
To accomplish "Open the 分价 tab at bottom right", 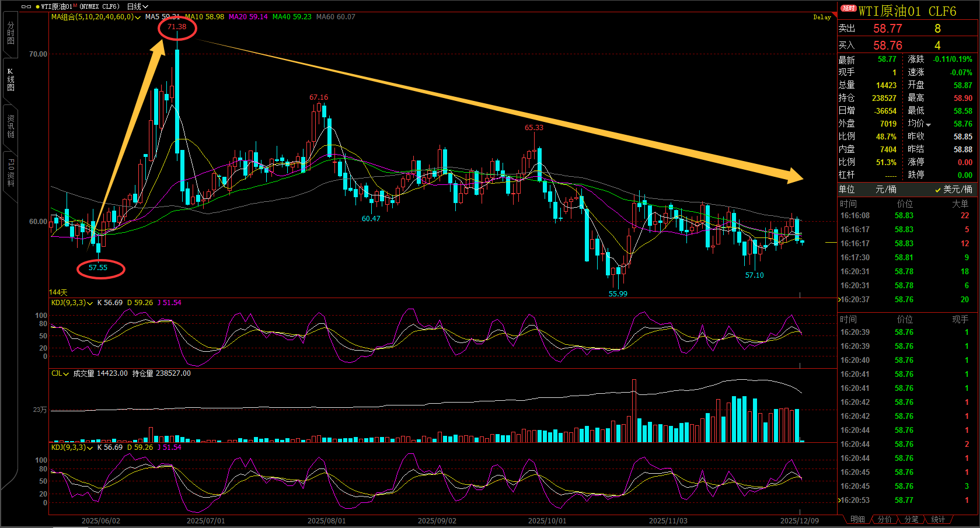I will (885, 519).
